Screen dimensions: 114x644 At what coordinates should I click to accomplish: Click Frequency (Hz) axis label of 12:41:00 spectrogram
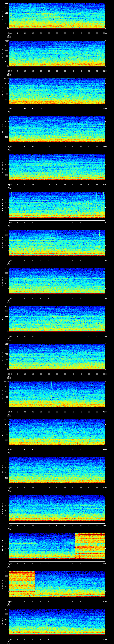point(3,470)
